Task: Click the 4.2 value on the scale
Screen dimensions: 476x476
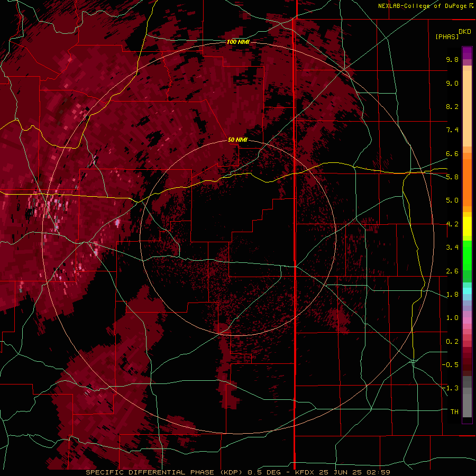Action: 452,224
